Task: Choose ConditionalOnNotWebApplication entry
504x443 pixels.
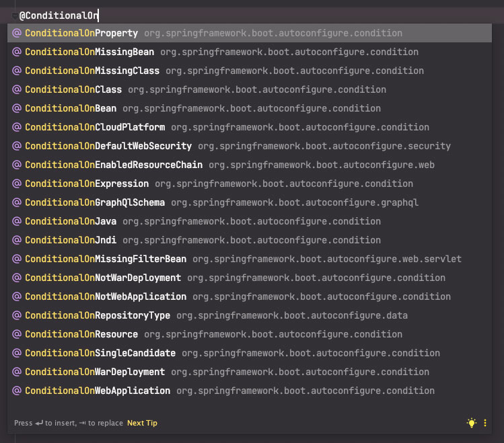Action: pos(250,296)
